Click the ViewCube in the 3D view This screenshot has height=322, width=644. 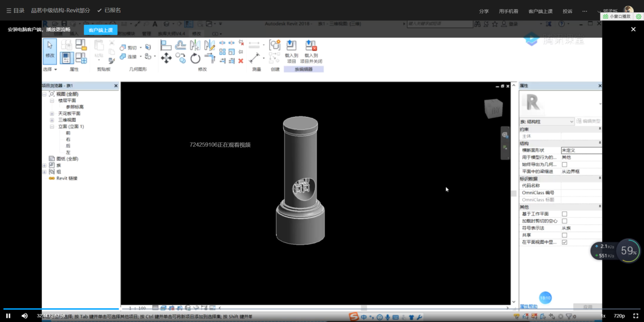click(x=493, y=108)
